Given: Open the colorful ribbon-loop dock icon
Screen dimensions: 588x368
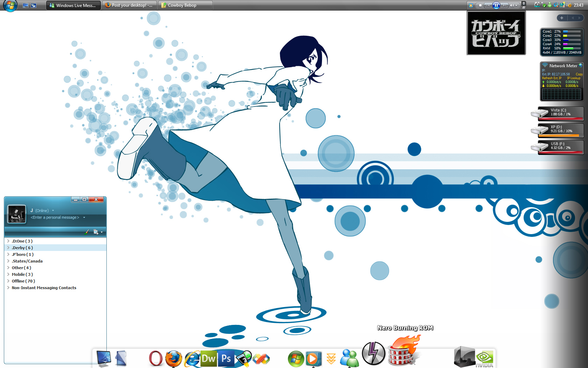Looking at the screenshot, I should [261, 359].
